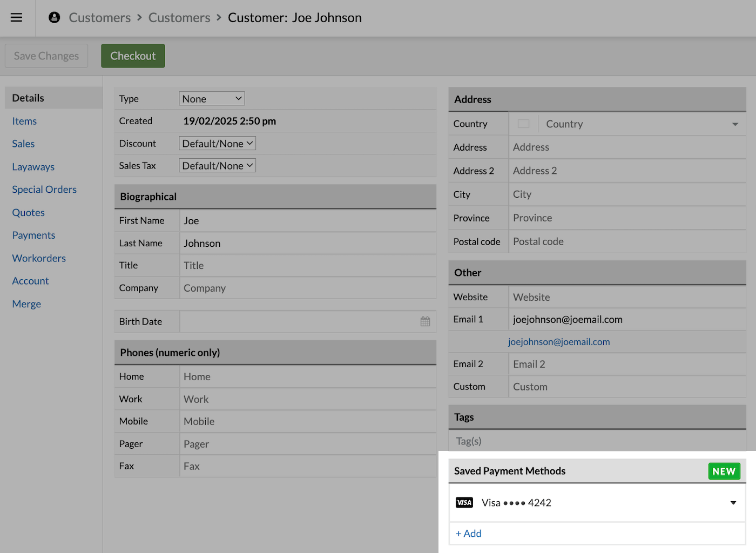The height and width of the screenshot is (553, 756).
Task: Open the hamburger navigation menu
Action: [x=16, y=17]
